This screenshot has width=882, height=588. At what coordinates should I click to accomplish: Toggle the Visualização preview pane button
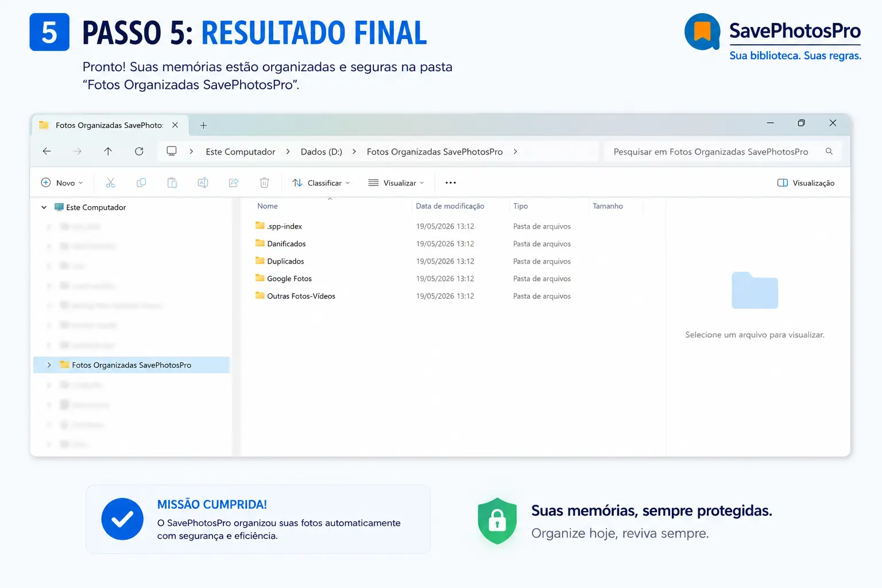[x=806, y=183]
